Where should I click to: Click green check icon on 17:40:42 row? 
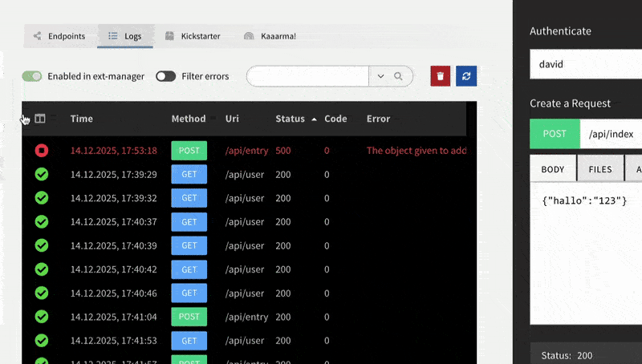click(42, 269)
